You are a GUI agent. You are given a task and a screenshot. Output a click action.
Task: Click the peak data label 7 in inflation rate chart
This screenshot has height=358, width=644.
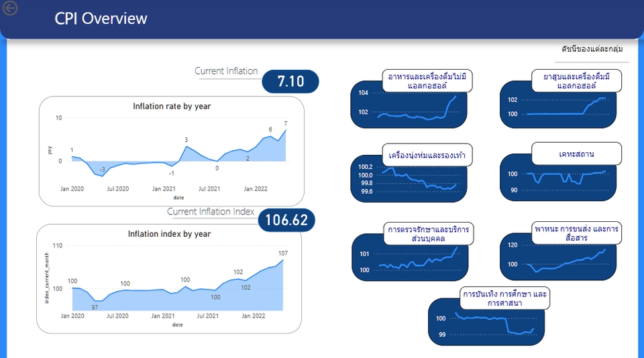286,123
